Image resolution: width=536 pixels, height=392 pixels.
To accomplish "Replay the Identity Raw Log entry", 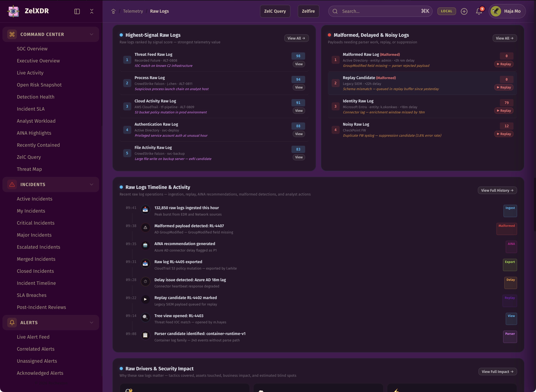I will click(x=504, y=111).
